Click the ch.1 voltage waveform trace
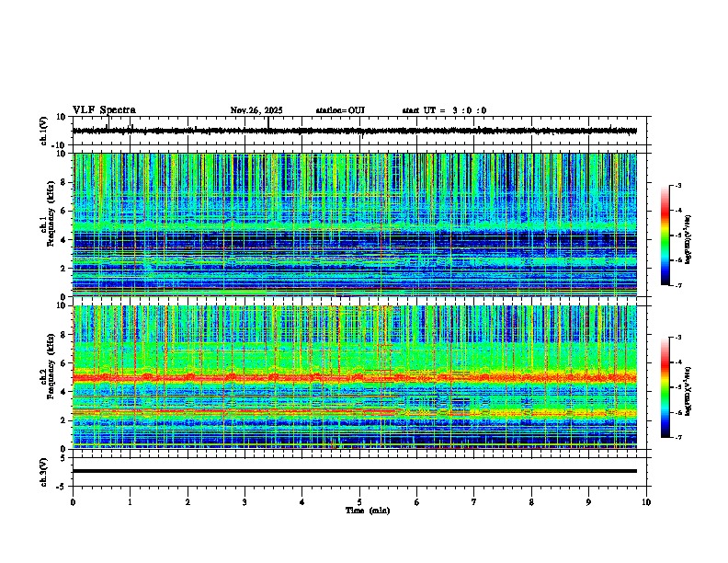The width and height of the screenshot is (728, 563). tap(354, 131)
